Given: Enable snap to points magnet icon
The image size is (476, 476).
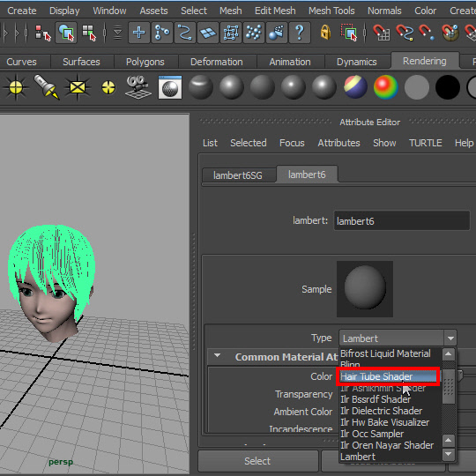Looking at the screenshot, I should coord(427,33).
